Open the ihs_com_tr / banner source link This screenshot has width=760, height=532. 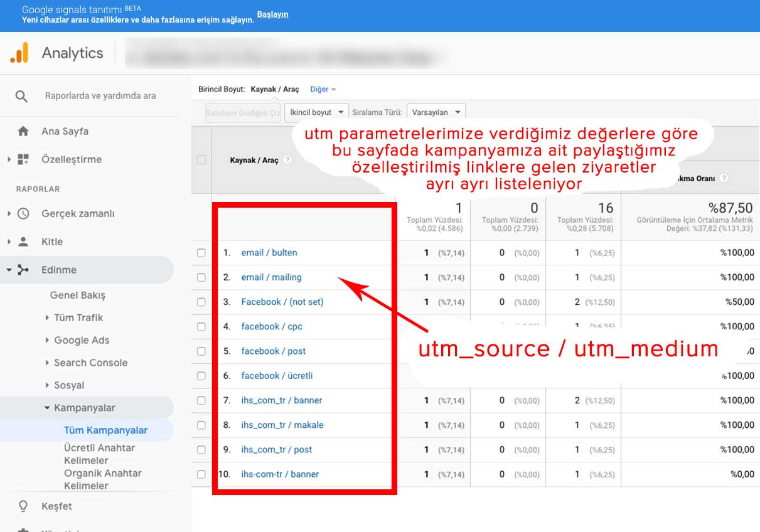282,400
